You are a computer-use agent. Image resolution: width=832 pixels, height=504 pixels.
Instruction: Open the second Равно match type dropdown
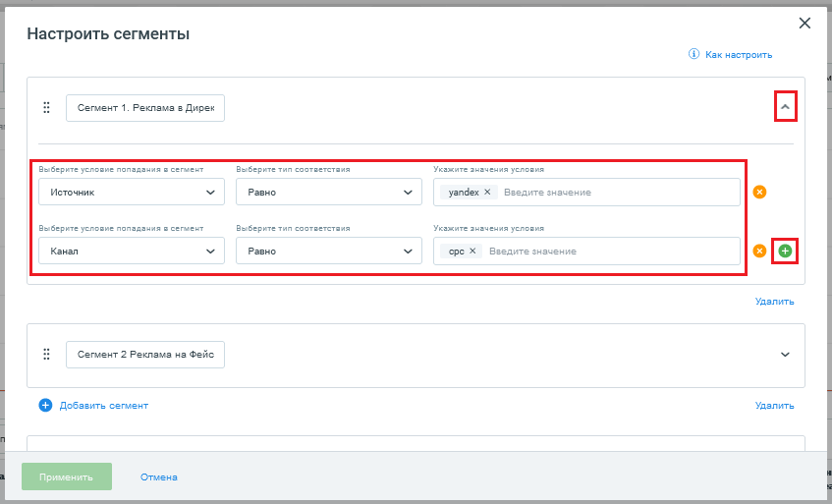click(329, 251)
